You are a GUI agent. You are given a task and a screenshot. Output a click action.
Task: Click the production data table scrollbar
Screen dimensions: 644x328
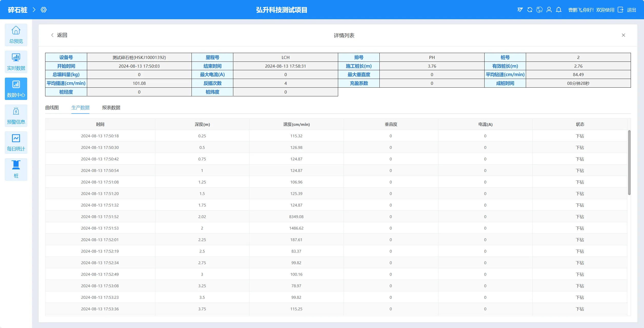tap(629, 162)
